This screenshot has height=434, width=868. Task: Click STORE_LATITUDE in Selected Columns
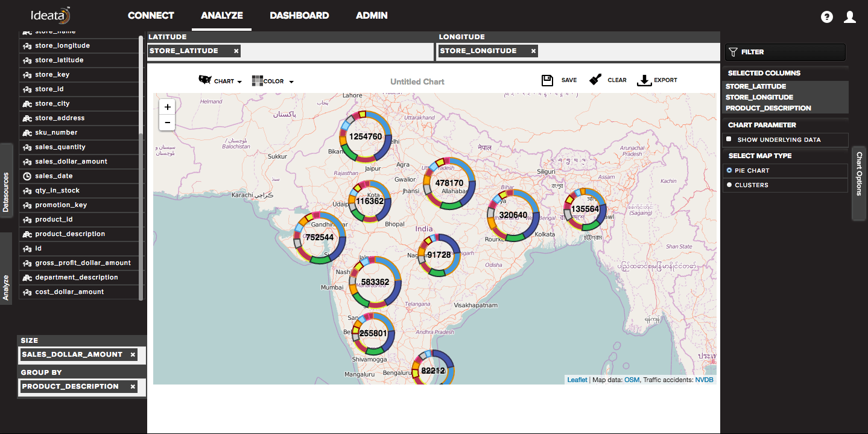(x=756, y=86)
